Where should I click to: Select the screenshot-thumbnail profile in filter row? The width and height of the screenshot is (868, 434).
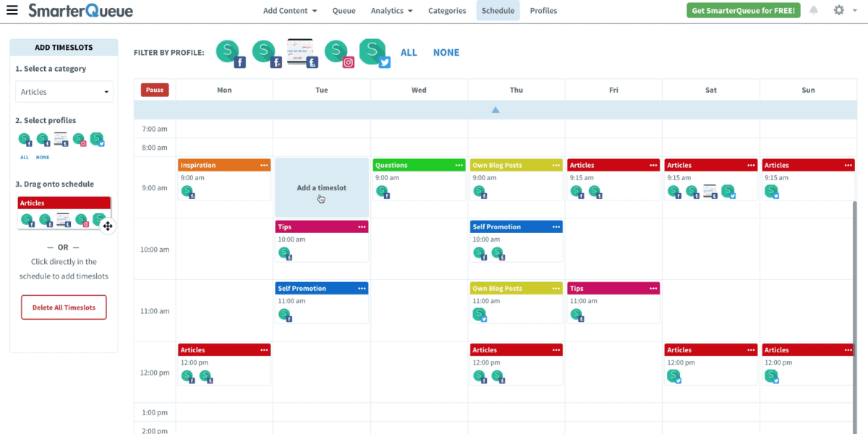pyautogui.click(x=302, y=53)
